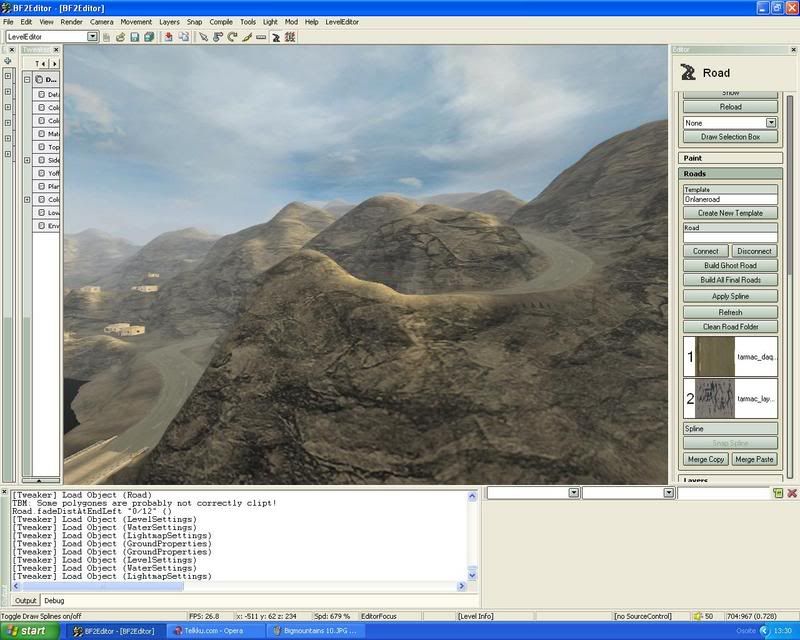The image size is (800, 640).
Task: Collapse the top root node in Tweaker tree
Action: coord(27,79)
